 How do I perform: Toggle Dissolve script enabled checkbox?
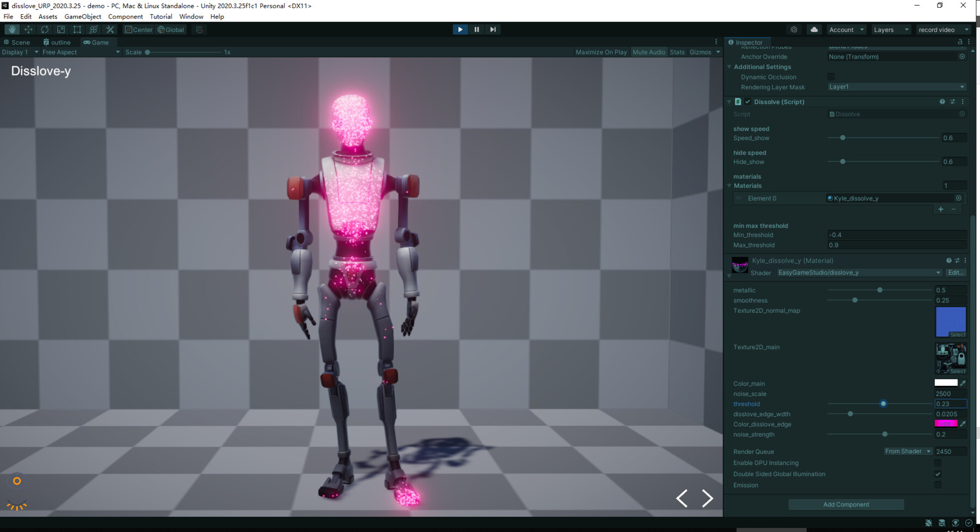(748, 102)
